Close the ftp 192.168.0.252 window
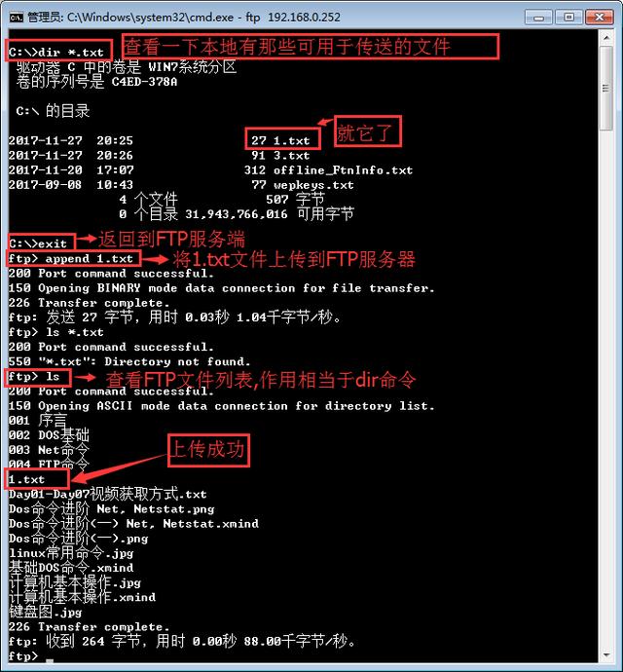Screen dimensions: 623x672 pos(599,18)
